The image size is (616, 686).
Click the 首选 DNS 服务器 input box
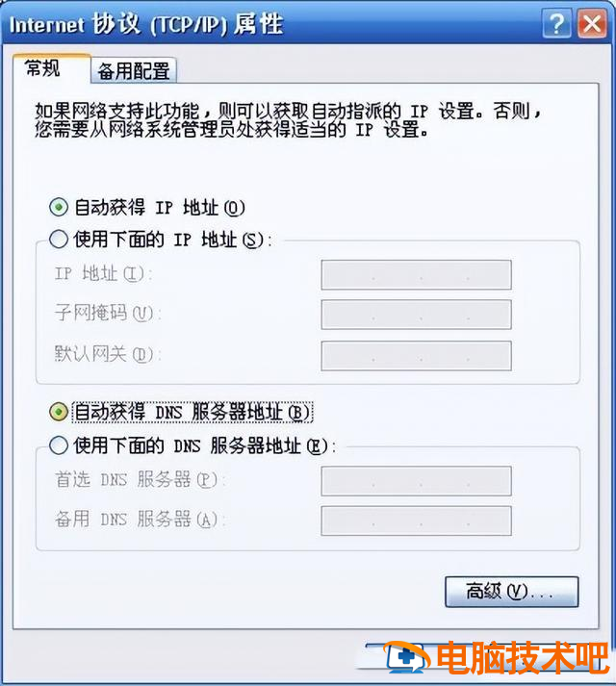[x=416, y=481]
